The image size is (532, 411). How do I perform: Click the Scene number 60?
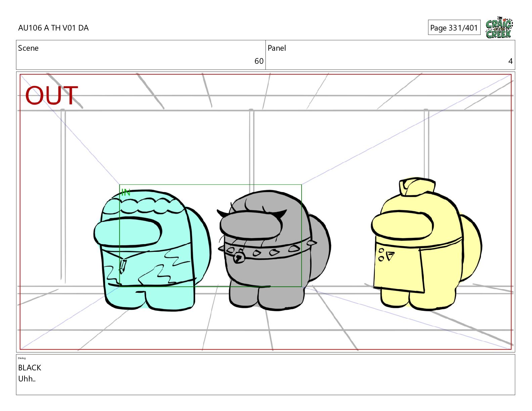pos(259,61)
